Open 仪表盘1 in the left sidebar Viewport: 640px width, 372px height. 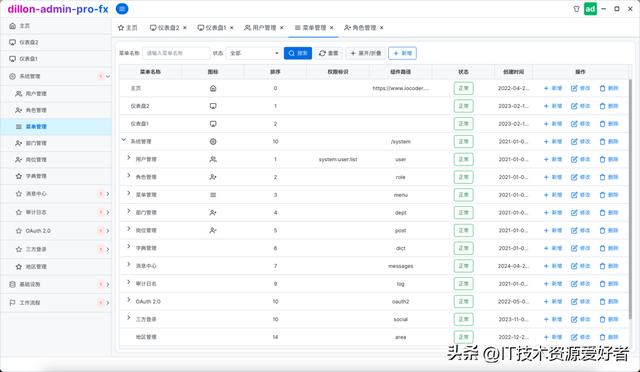coord(56,59)
